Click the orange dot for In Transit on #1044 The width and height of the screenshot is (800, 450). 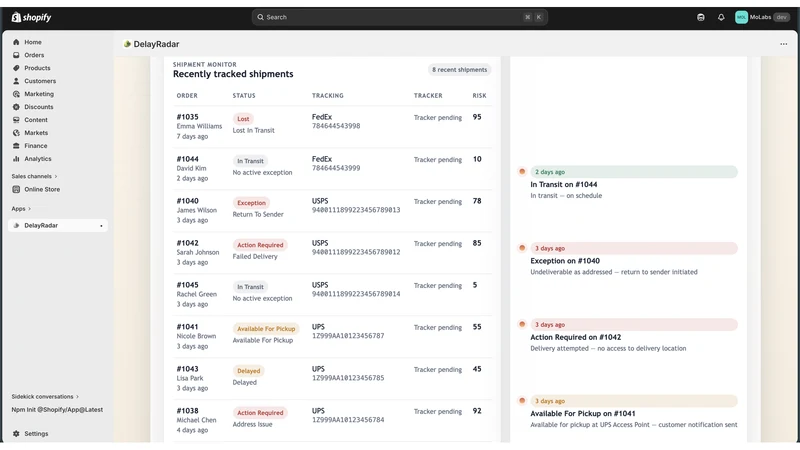(x=522, y=171)
